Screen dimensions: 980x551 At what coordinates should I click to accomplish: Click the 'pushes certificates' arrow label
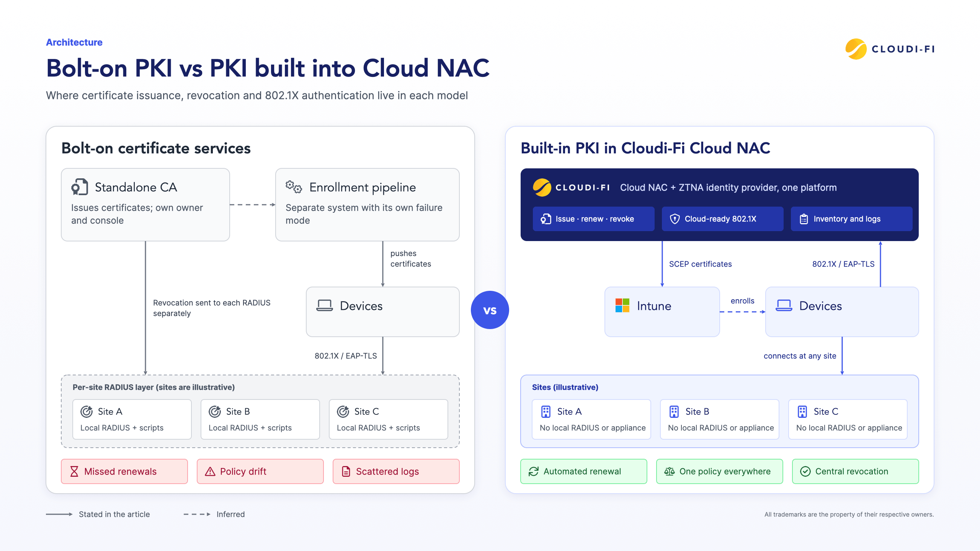(411, 259)
